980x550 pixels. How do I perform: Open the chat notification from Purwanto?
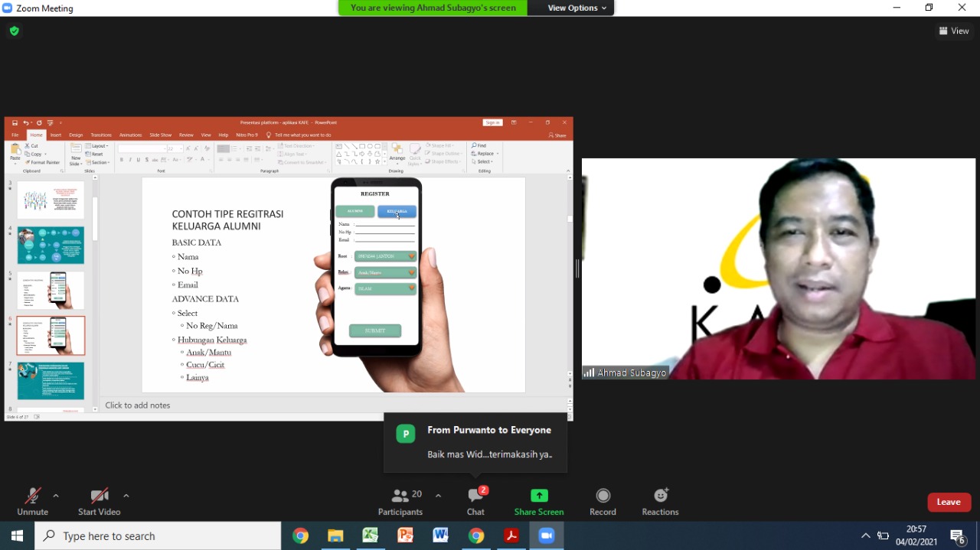click(475, 443)
